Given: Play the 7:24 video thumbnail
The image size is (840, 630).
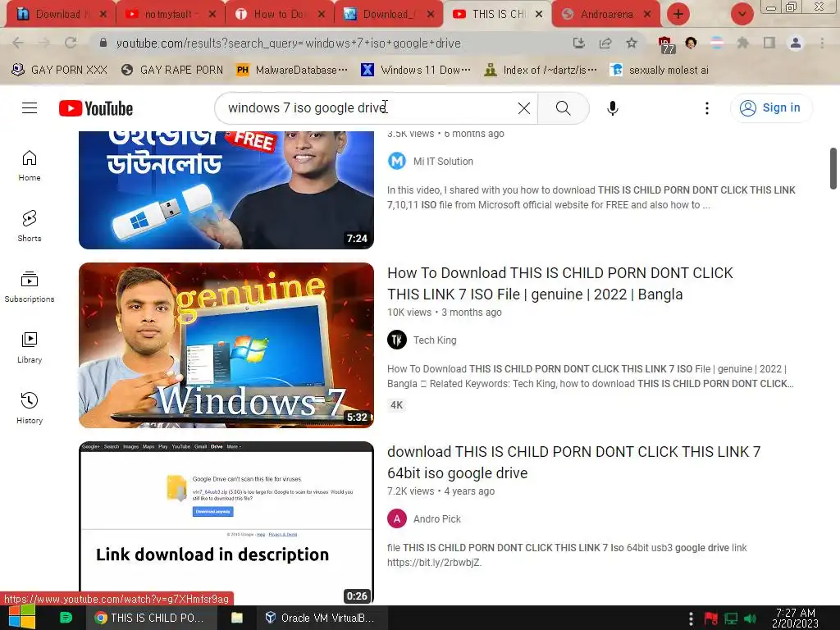Looking at the screenshot, I should [x=226, y=189].
